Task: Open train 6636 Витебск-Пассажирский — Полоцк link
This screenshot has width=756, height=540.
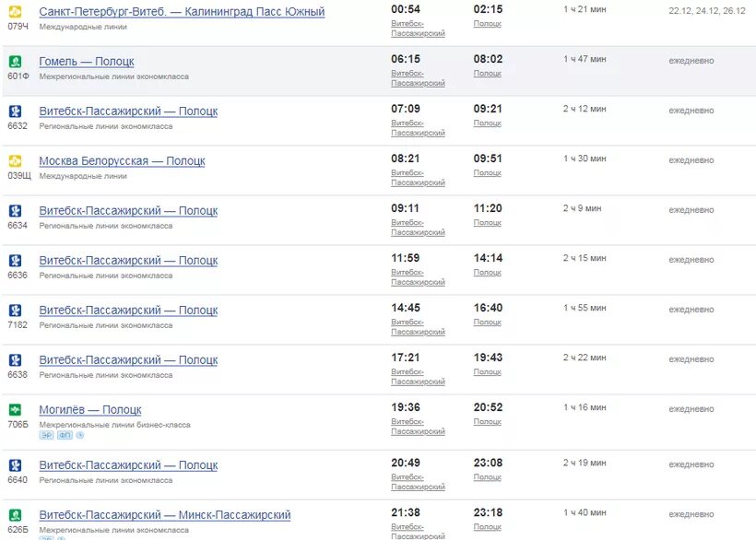Action: [x=128, y=261]
